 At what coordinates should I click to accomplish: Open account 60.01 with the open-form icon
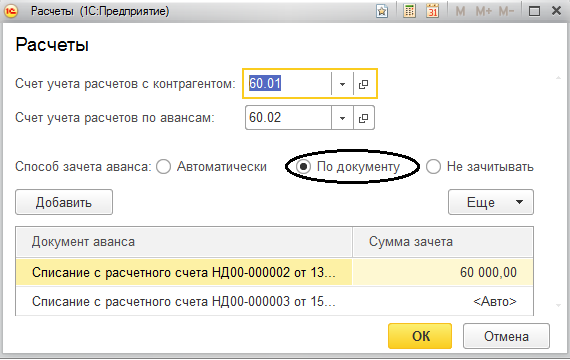click(364, 84)
